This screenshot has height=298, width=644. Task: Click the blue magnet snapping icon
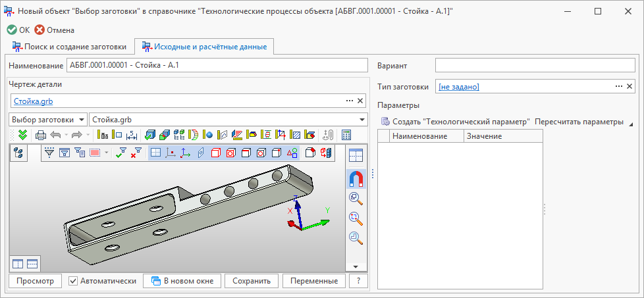pos(356,178)
